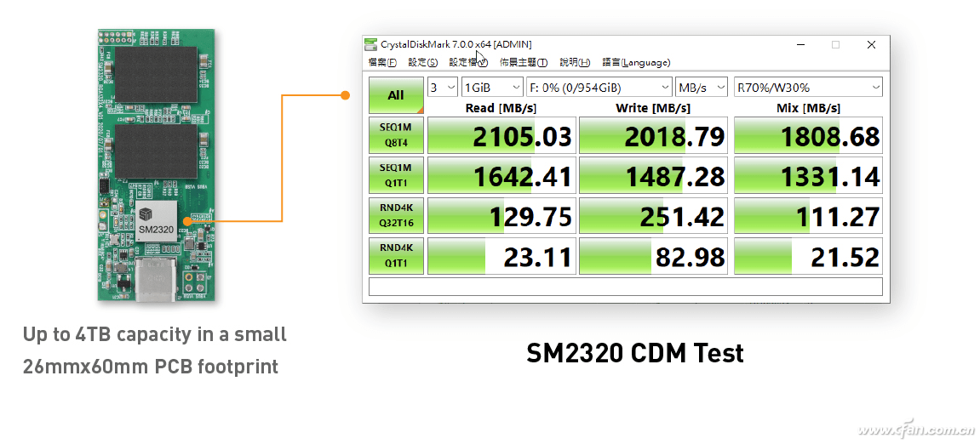Run the RND4K Q32T16 benchmark
The height and width of the screenshot is (444, 980).
[396, 216]
